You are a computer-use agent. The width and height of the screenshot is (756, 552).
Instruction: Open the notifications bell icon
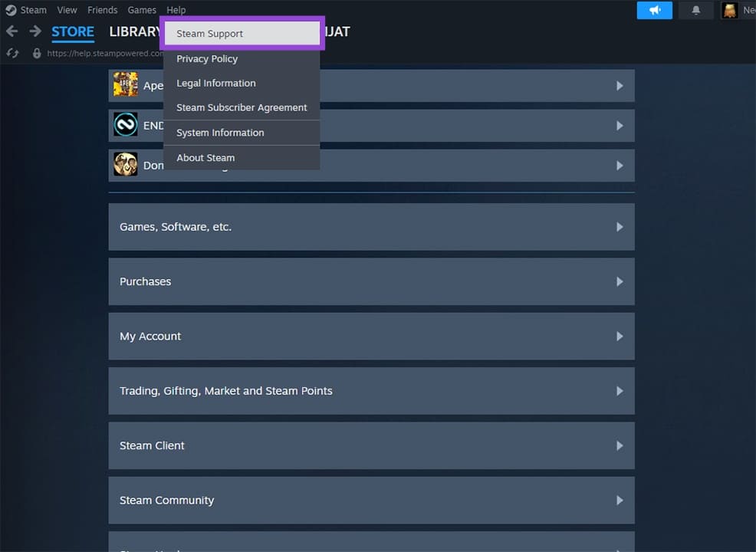[695, 10]
